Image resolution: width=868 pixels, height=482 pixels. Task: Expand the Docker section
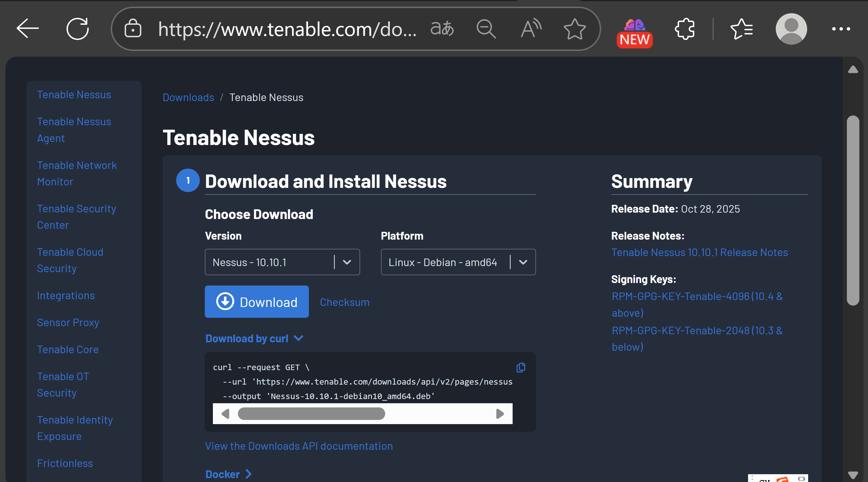click(x=228, y=474)
